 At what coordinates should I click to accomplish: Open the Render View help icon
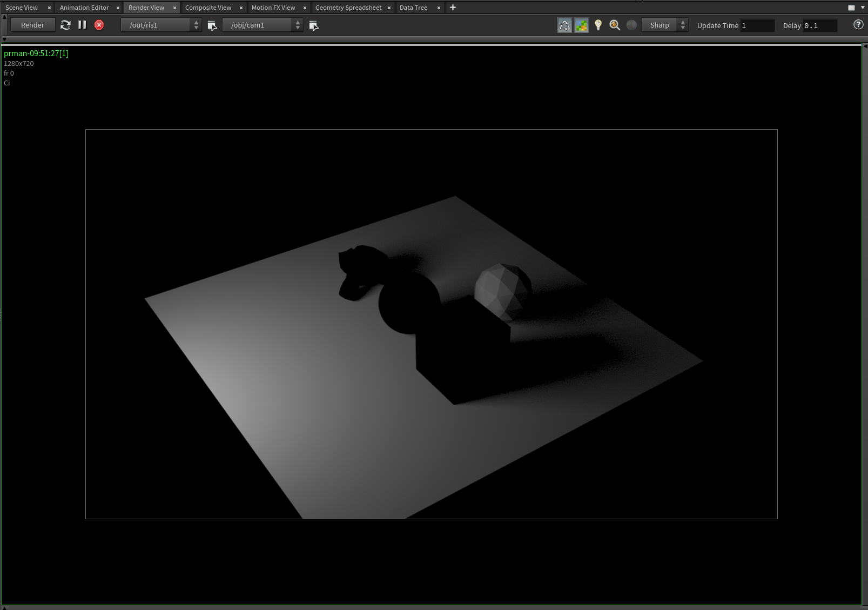point(857,25)
